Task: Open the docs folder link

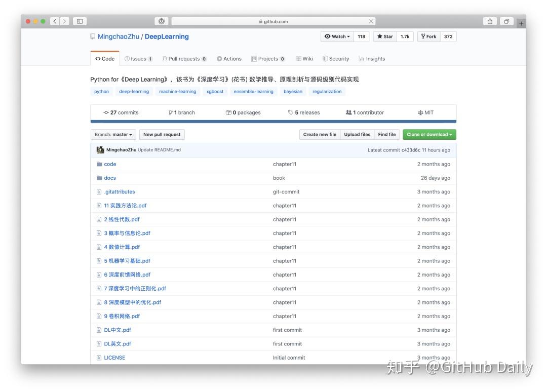Action: tap(110, 178)
